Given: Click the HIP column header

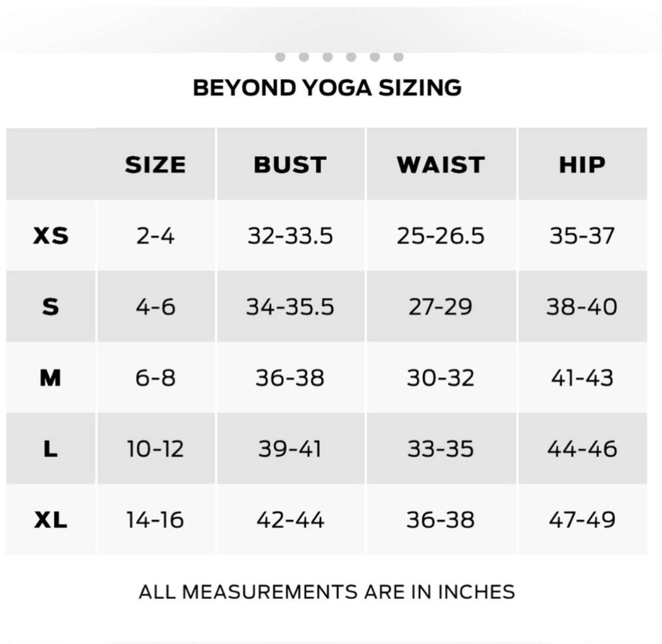Looking at the screenshot, I should click(x=582, y=164).
